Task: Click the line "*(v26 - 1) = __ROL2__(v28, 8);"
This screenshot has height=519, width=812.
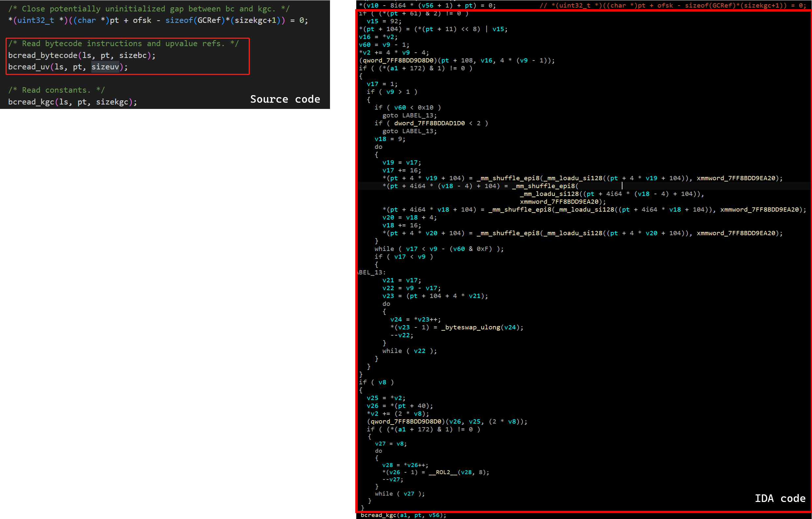Action: (x=436, y=472)
